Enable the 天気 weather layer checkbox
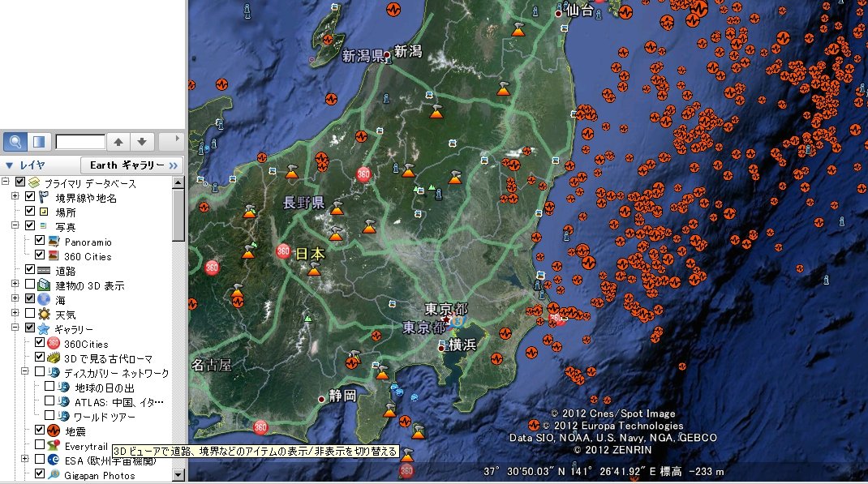The height and width of the screenshot is (484, 868). click(x=30, y=314)
